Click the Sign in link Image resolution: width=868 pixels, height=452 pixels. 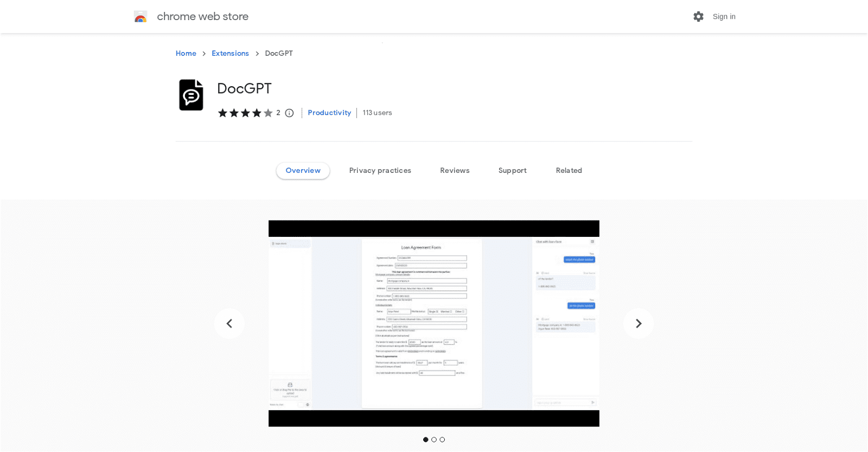[x=724, y=17]
